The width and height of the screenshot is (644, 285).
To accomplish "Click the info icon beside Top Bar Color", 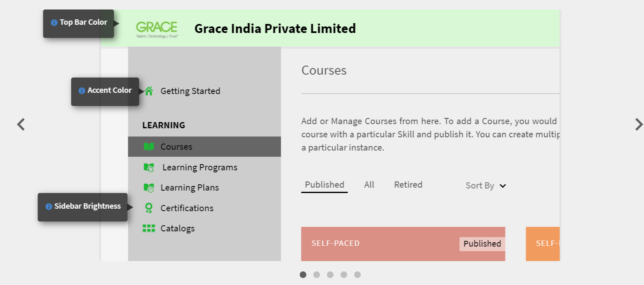I will [x=54, y=23].
